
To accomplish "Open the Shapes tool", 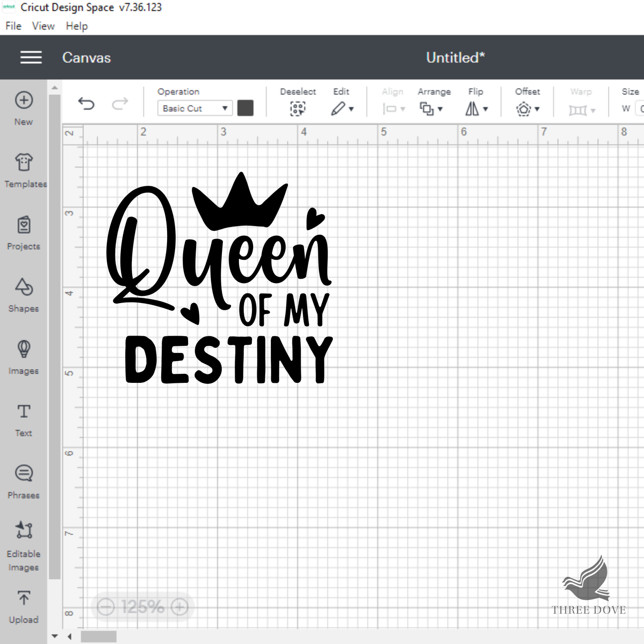I will pyautogui.click(x=24, y=295).
